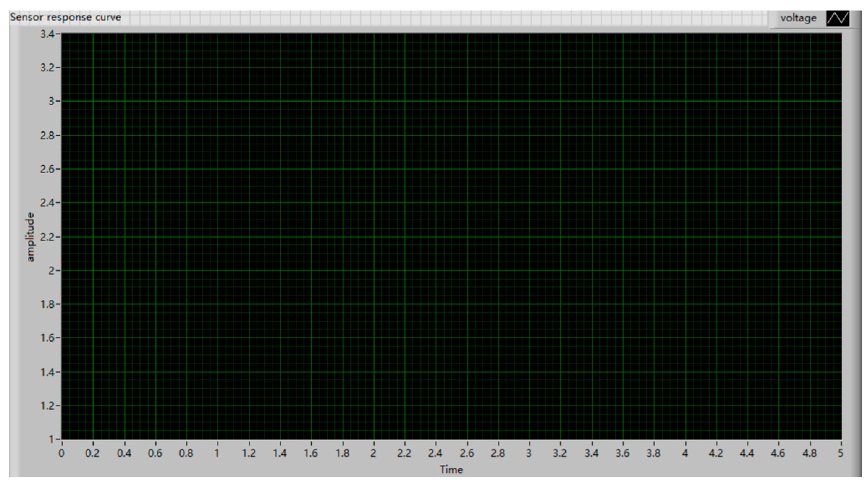Click the voltage plot line-style icon
Viewport: 868px width, 489px height.
[837, 18]
